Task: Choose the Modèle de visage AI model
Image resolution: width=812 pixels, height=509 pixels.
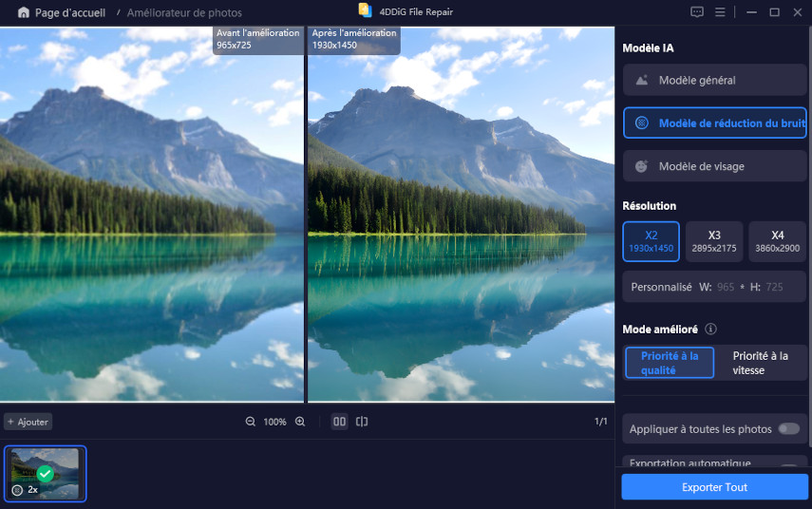Action: [714, 166]
